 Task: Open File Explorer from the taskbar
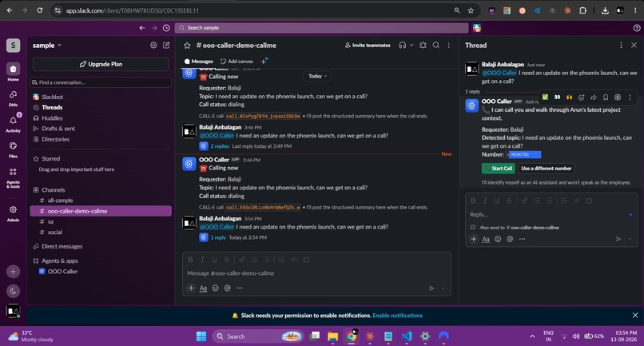[x=332, y=336]
